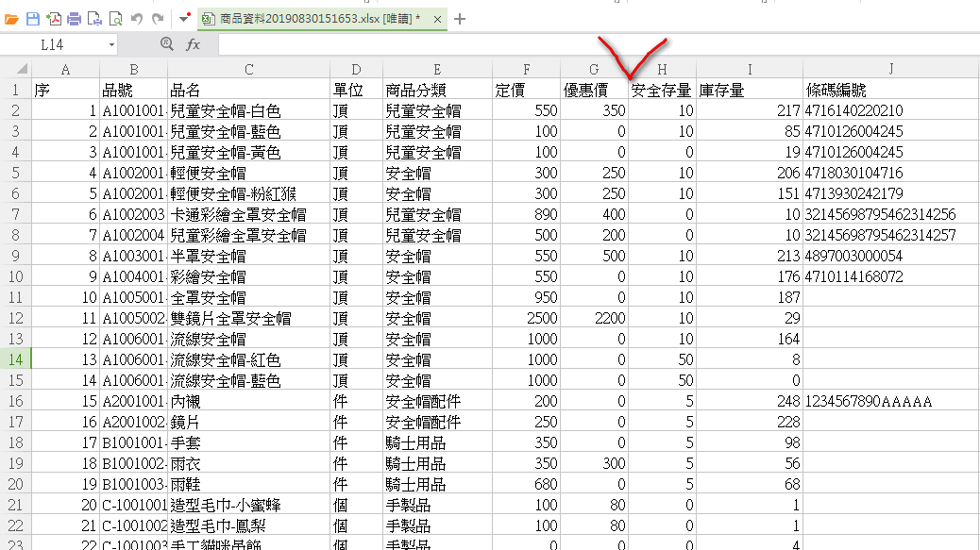Select the 手套 product name cell

pyautogui.click(x=248, y=442)
